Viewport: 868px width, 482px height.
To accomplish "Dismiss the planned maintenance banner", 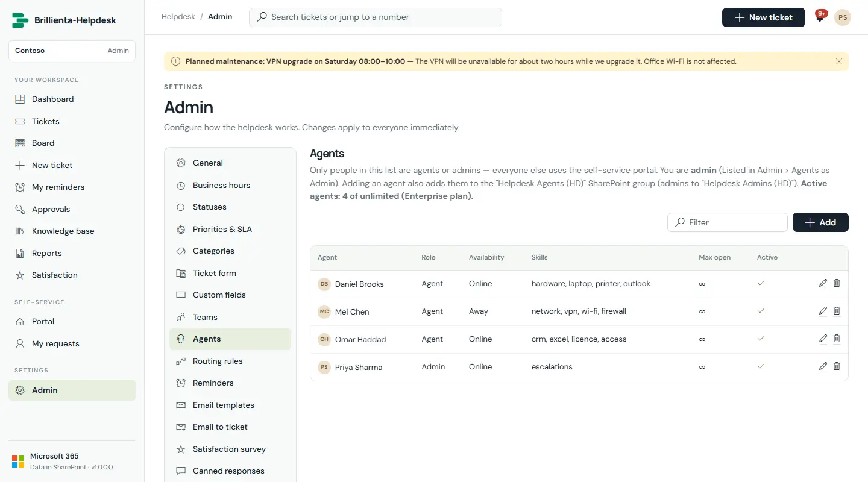I will tap(839, 61).
